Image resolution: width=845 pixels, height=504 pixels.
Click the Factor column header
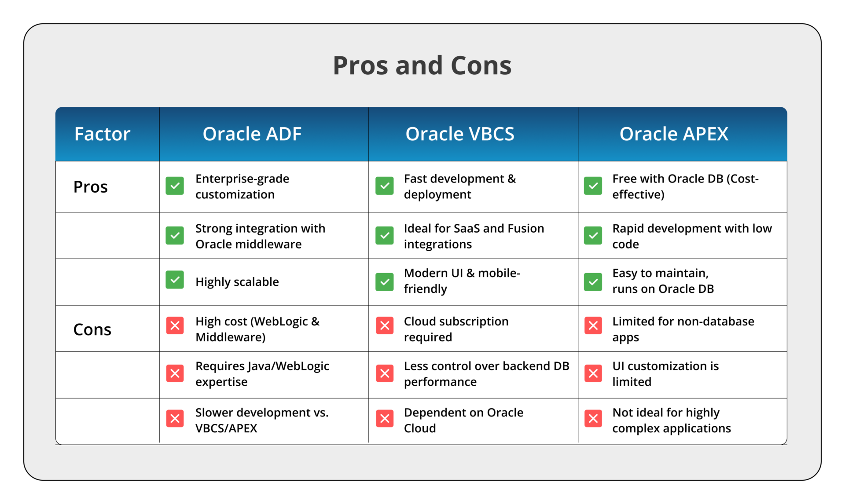pos(103,134)
